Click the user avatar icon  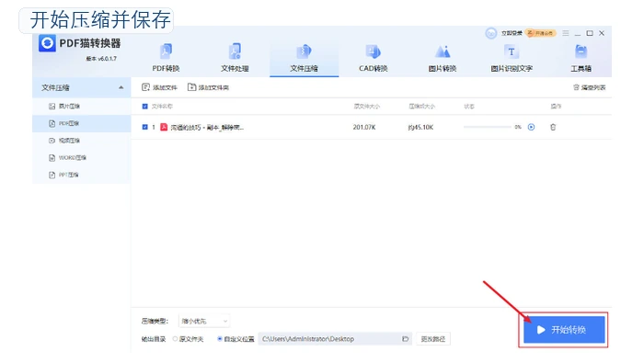pos(490,33)
